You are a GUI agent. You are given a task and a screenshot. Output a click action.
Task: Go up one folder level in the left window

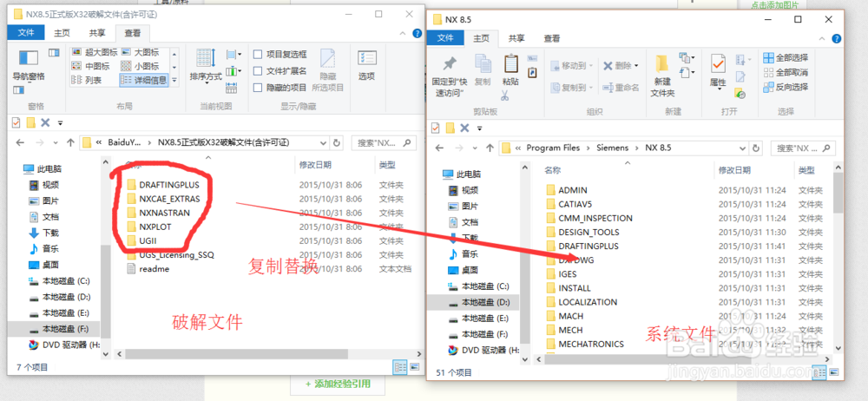click(x=69, y=143)
